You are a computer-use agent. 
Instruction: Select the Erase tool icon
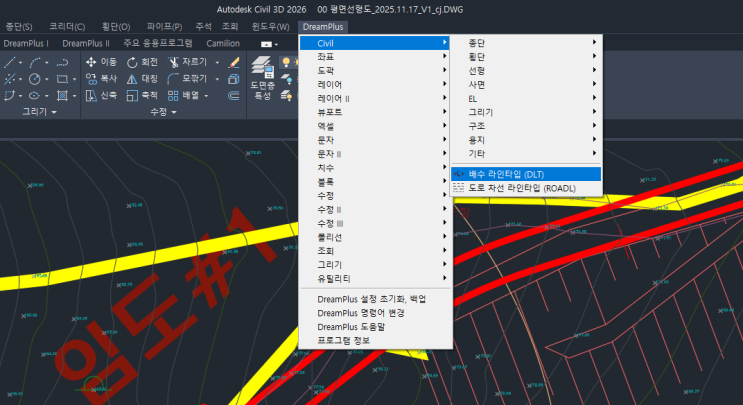point(234,62)
